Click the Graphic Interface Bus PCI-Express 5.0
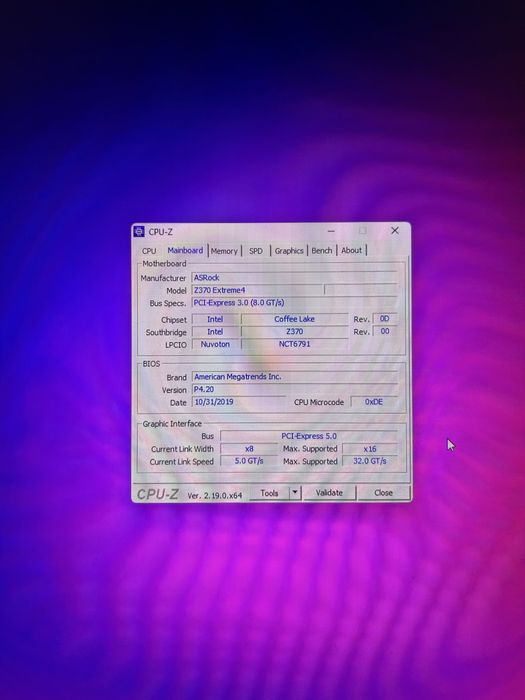This screenshot has width=525, height=700. (309, 436)
